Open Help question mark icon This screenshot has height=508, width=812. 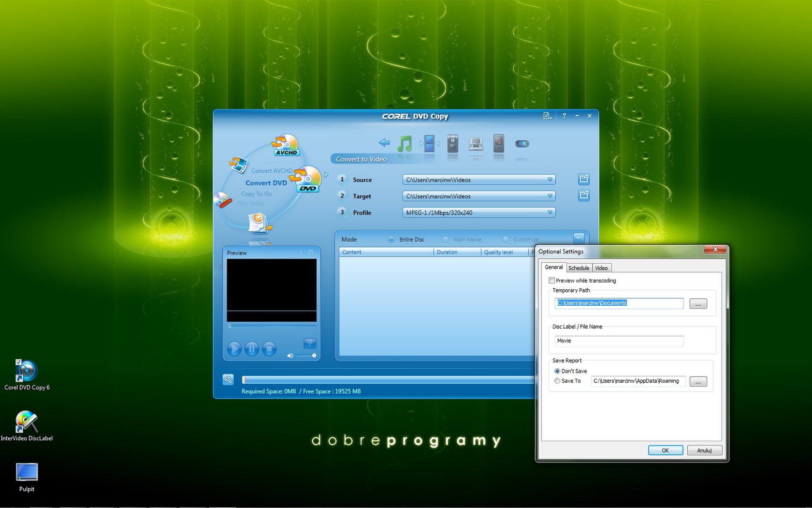tap(564, 116)
